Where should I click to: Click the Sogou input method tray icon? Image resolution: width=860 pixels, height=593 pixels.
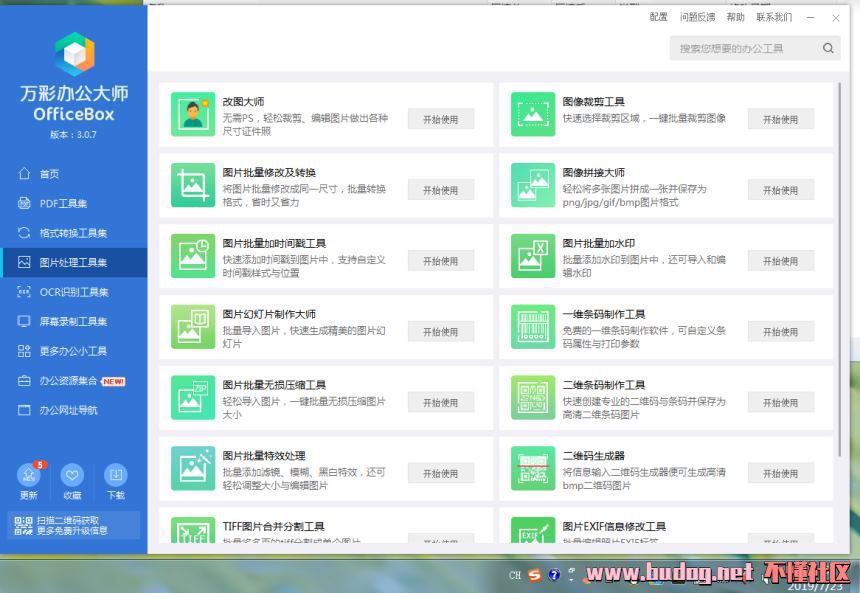(534, 575)
